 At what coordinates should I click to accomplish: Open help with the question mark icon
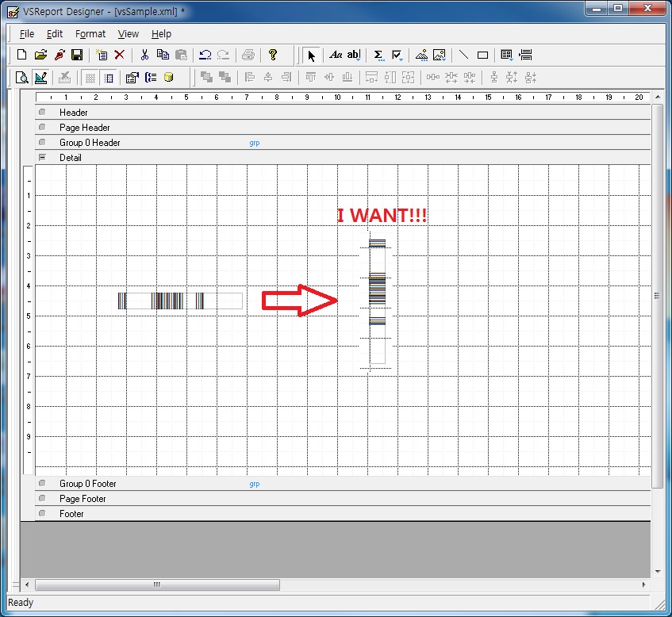point(273,55)
